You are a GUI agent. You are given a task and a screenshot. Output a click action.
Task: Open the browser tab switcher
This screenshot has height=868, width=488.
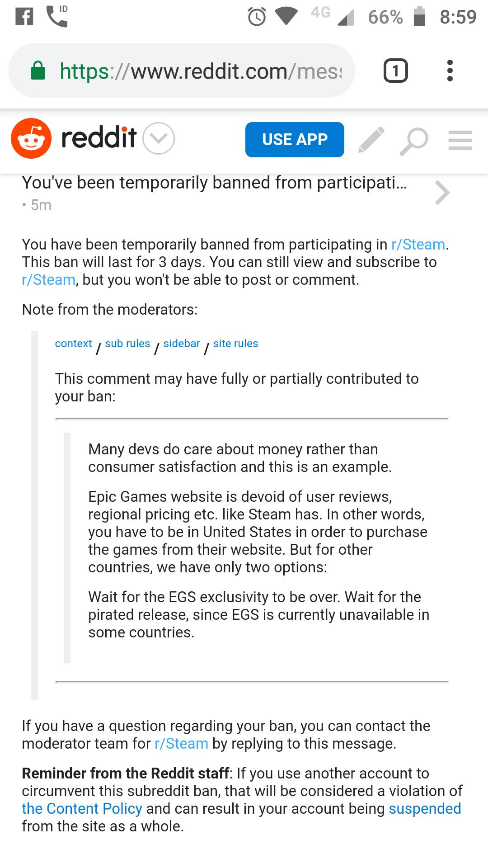point(395,70)
